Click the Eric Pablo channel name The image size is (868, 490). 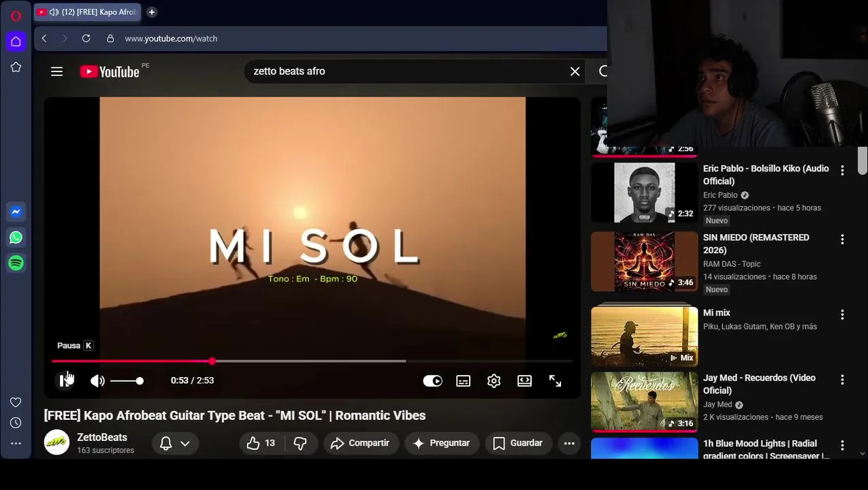(x=720, y=195)
